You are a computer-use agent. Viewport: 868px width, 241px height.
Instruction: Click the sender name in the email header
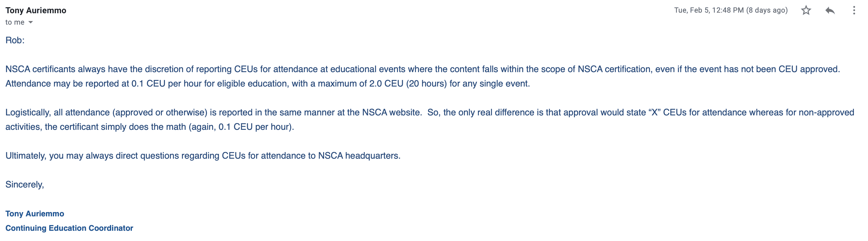click(36, 11)
